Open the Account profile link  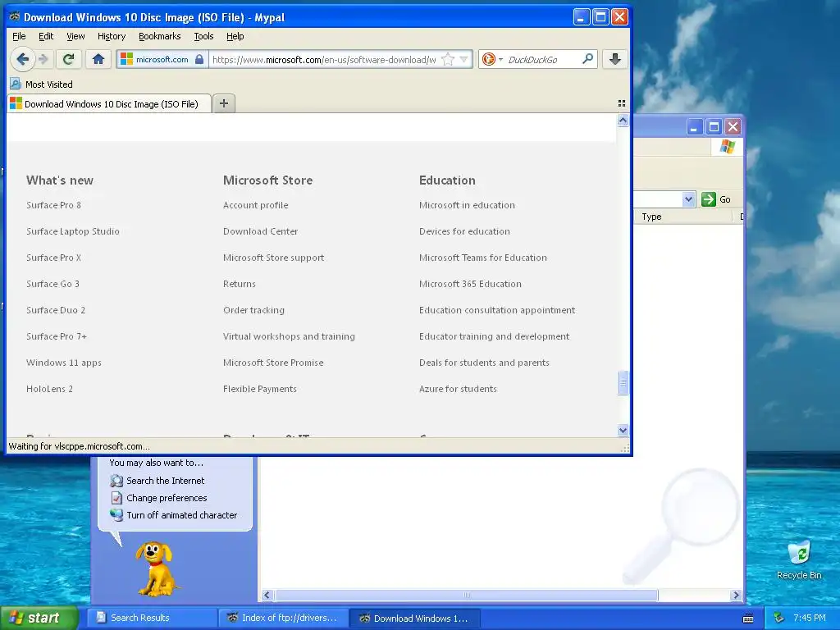click(x=256, y=205)
